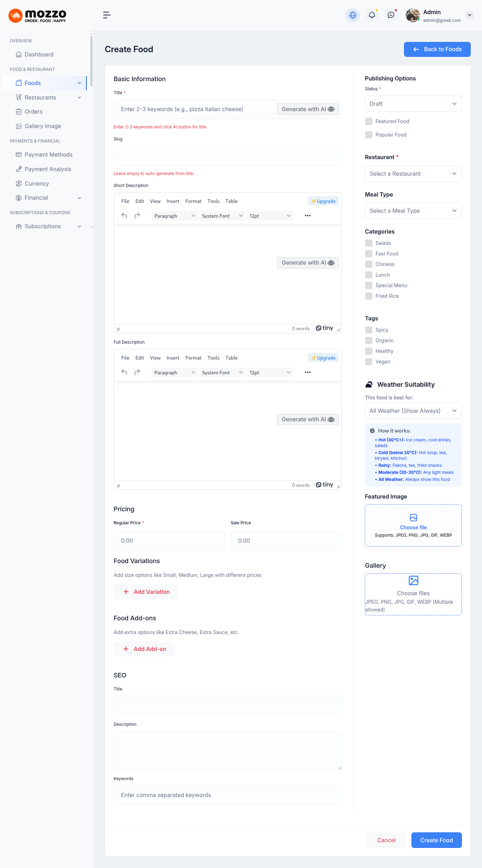The image size is (482, 868).
Task: Open the language globe icon
Action: point(353,15)
